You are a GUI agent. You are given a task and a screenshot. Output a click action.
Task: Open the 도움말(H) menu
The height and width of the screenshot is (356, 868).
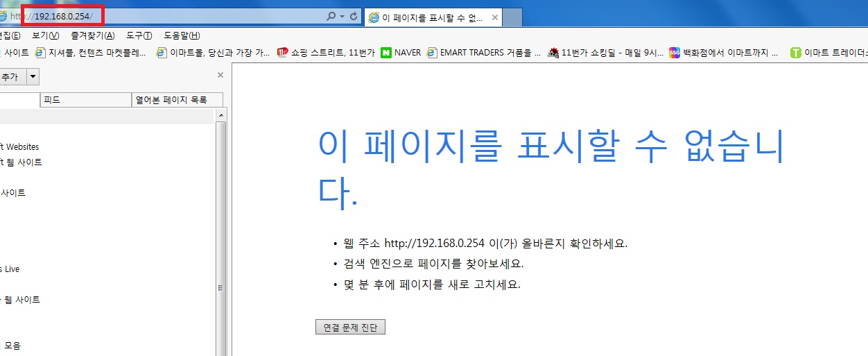click(182, 35)
